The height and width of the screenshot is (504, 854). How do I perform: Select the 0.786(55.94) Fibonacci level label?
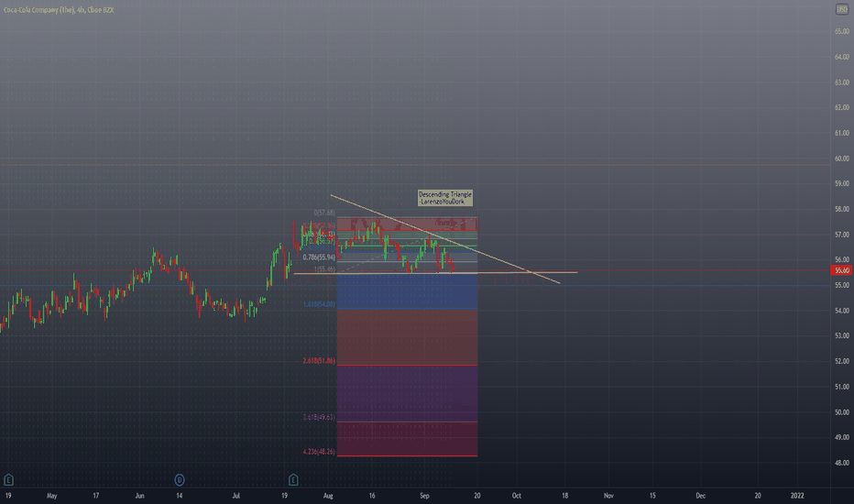click(319, 257)
